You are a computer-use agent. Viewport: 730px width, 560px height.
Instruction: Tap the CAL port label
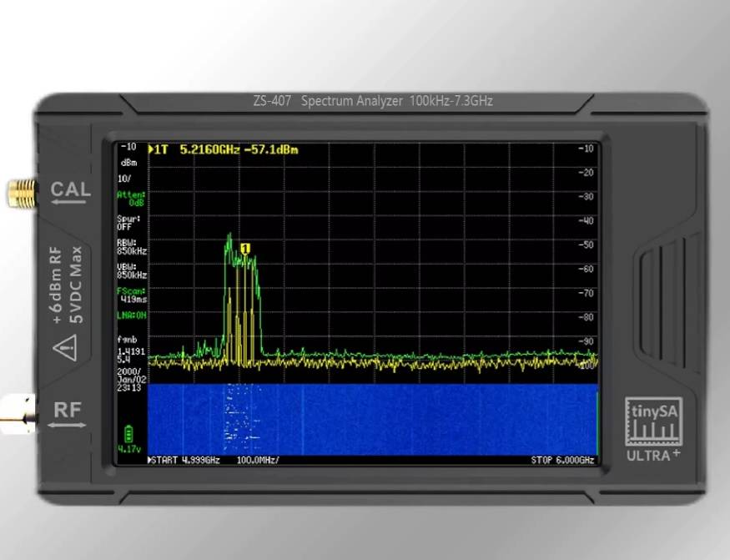tap(71, 189)
